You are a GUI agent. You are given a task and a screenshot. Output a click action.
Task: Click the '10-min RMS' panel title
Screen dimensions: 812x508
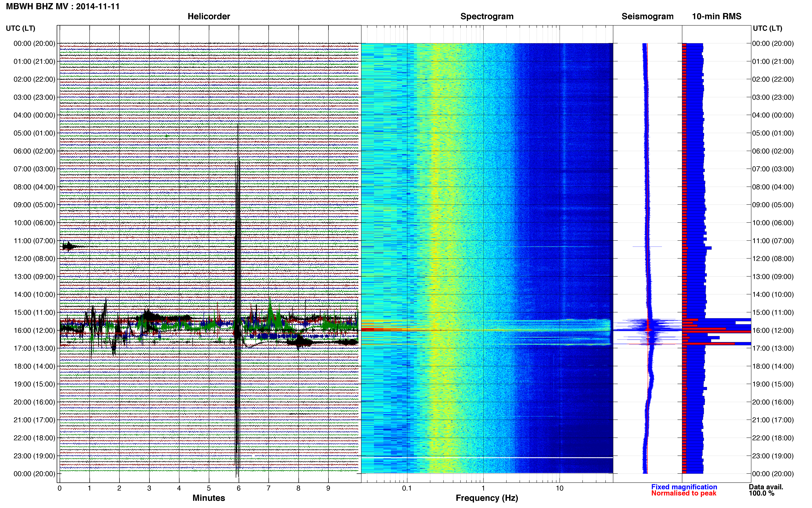(717, 16)
